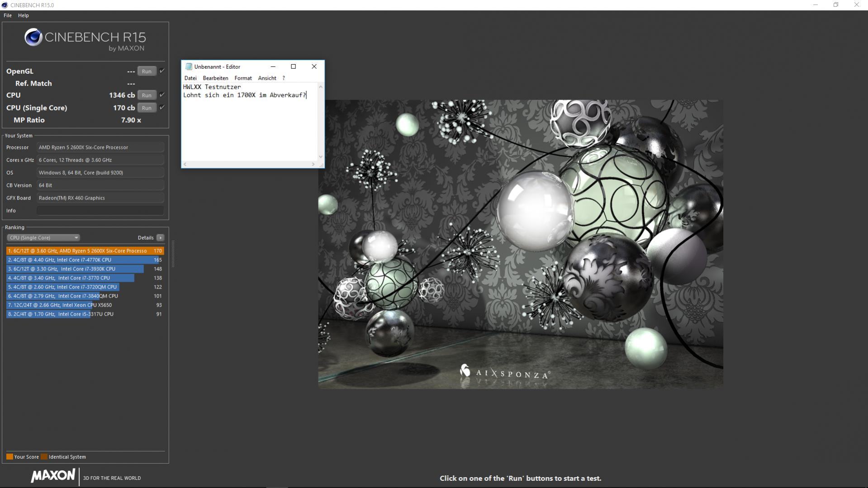868x488 pixels.
Task: Open the Bearbeiten menu in Editor
Action: tap(215, 78)
